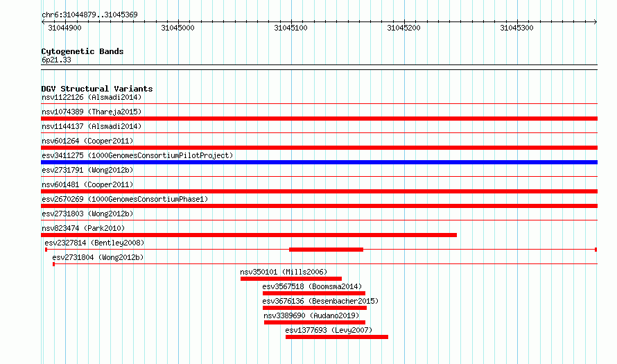Click the thick segment of esv2327814 bar
Viewport: 617px width, 364px height.
(x=327, y=250)
